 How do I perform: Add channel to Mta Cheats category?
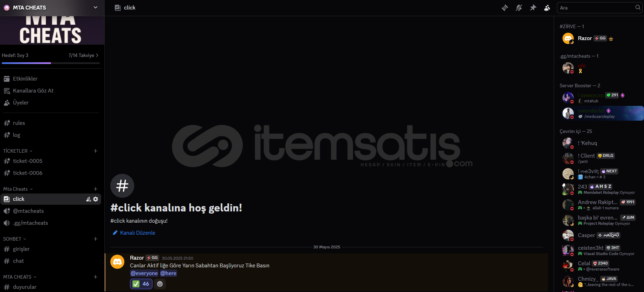tap(96, 189)
